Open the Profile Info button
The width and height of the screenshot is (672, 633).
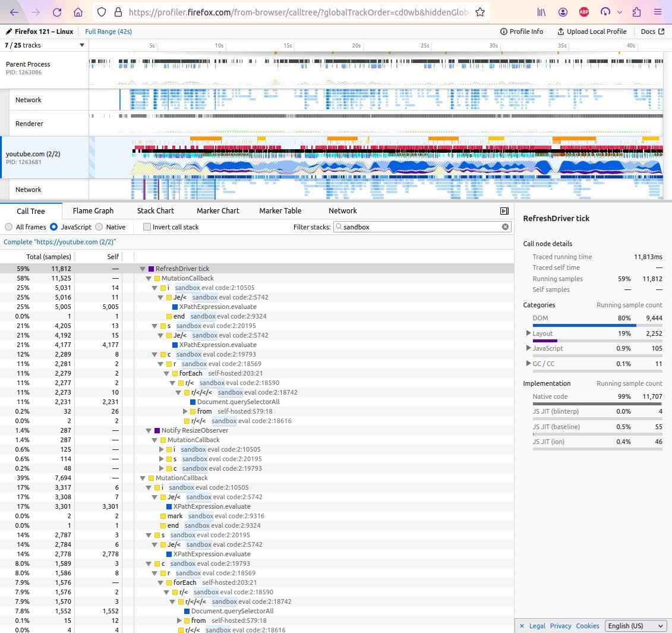click(522, 32)
